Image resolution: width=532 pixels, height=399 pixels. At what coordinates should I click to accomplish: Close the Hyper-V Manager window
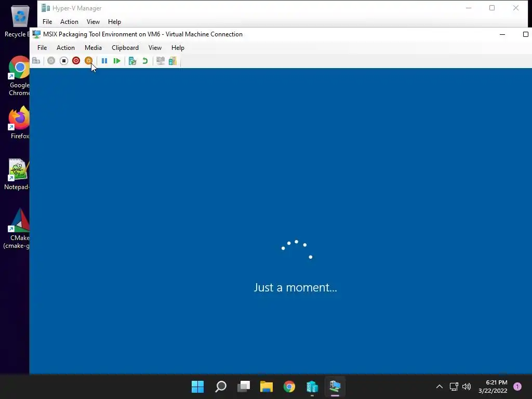516,8
